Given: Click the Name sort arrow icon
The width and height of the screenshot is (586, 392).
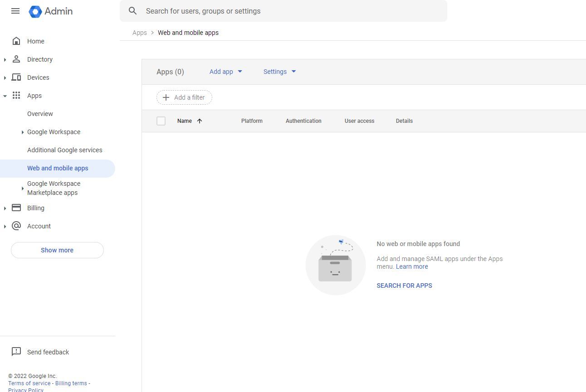Looking at the screenshot, I should (200, 121).
